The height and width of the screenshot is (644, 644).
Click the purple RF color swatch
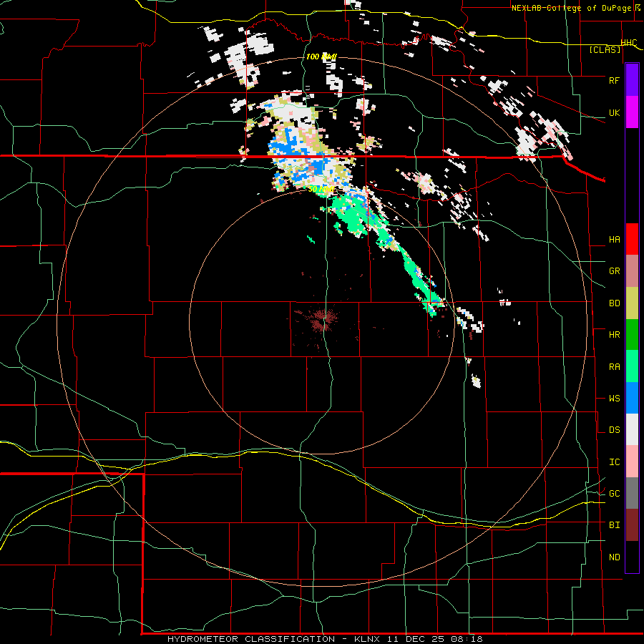click(632, 79)
